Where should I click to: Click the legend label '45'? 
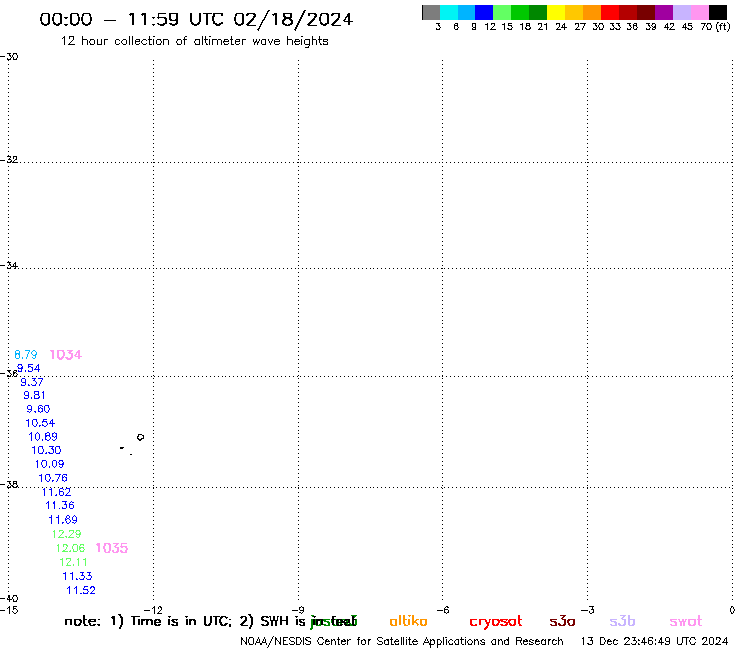click(687, 27)
